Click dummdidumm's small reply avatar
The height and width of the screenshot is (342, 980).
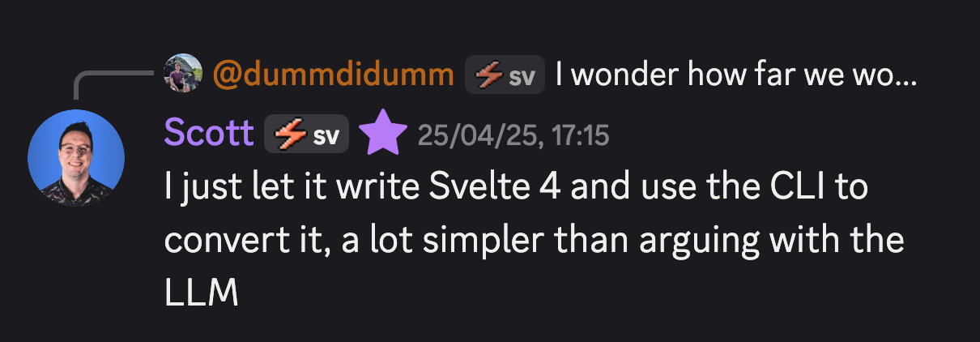pos(182,75)
